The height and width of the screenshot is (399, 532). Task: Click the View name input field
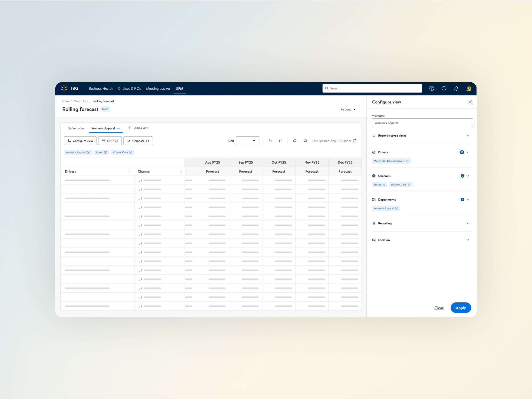(422, 123)
